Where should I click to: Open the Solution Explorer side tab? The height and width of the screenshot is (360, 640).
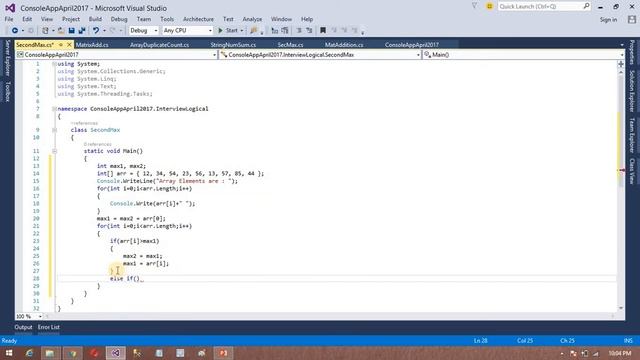[632, 91]
